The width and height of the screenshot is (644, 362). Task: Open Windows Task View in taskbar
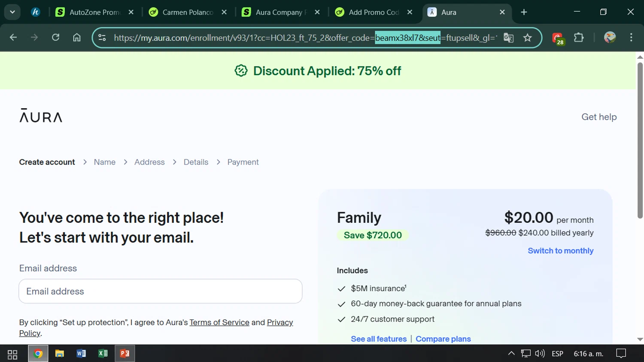pyautogui.click(x=12, y=354)
